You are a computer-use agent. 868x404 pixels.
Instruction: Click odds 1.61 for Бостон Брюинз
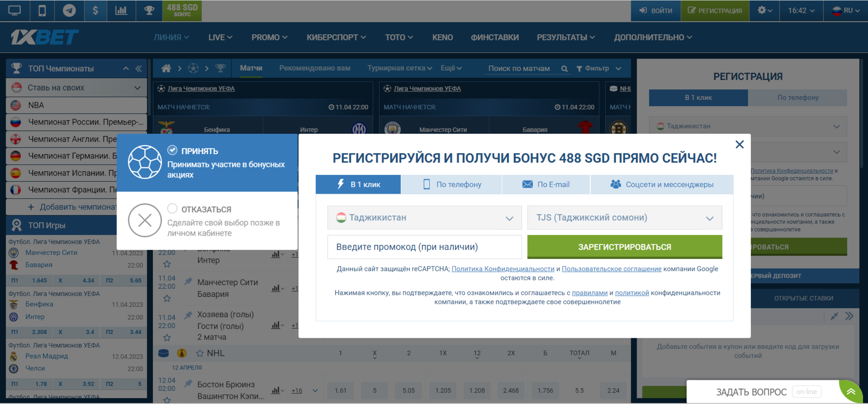pos(340,390)
